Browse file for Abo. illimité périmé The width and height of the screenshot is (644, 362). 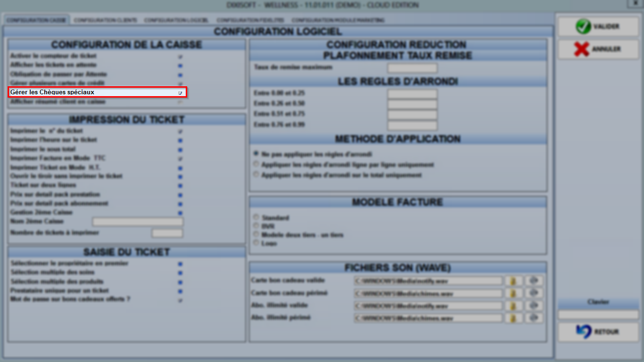pyautogui.click(x=513, y=318)
